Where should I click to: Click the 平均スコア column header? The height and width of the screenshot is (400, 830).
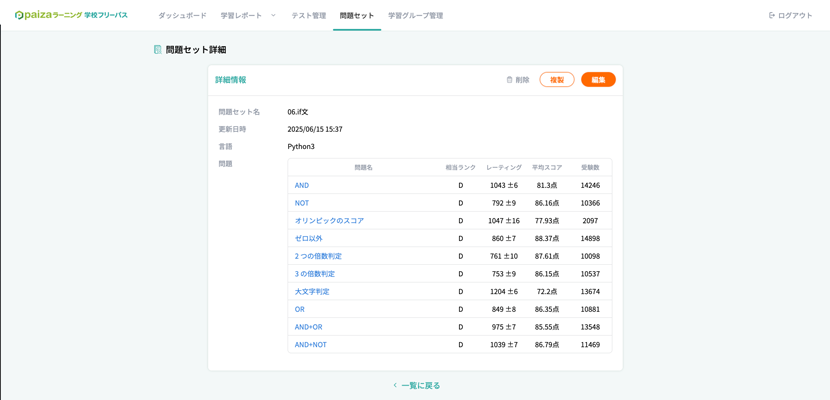tap(547, 167)
